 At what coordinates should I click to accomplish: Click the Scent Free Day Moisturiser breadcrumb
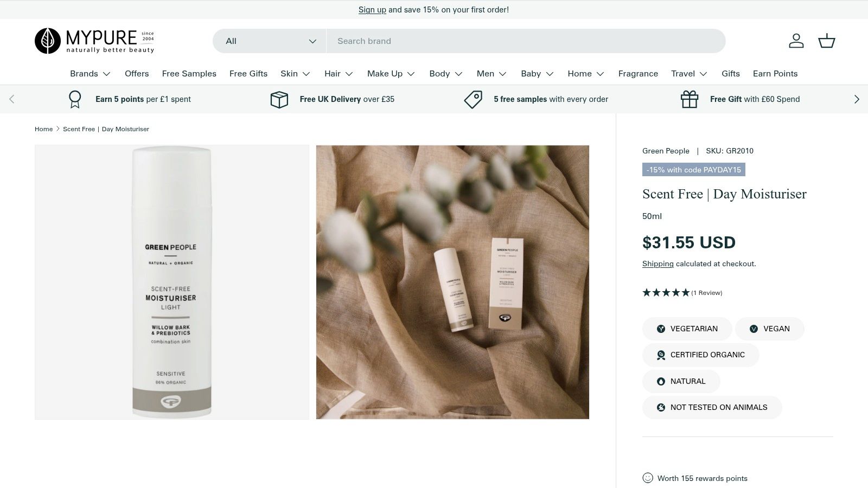(106, 129)
